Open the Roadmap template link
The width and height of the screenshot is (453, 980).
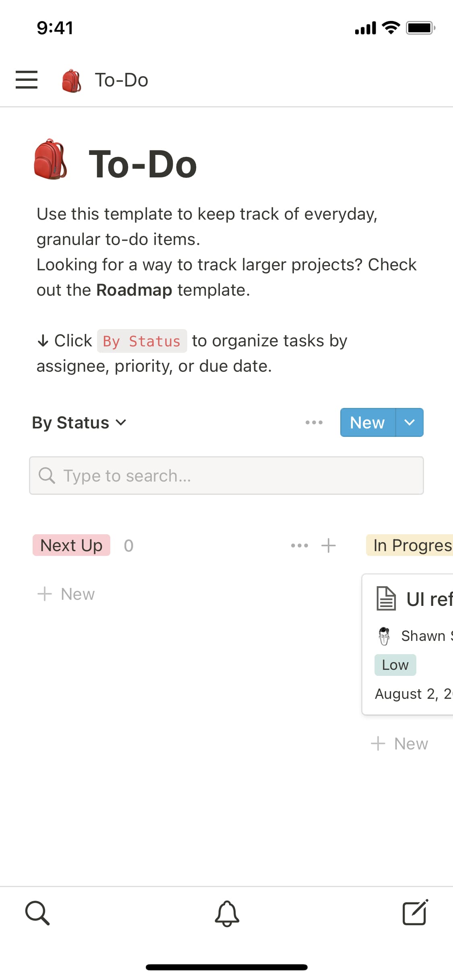pyautogui.click(x=134, y=290)
